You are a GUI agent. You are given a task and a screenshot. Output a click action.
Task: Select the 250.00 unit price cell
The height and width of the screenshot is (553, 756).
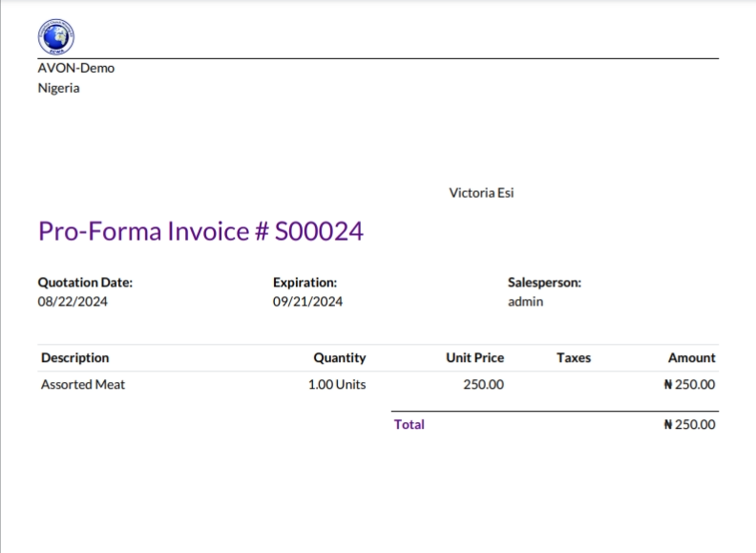[x=484, y=385]
